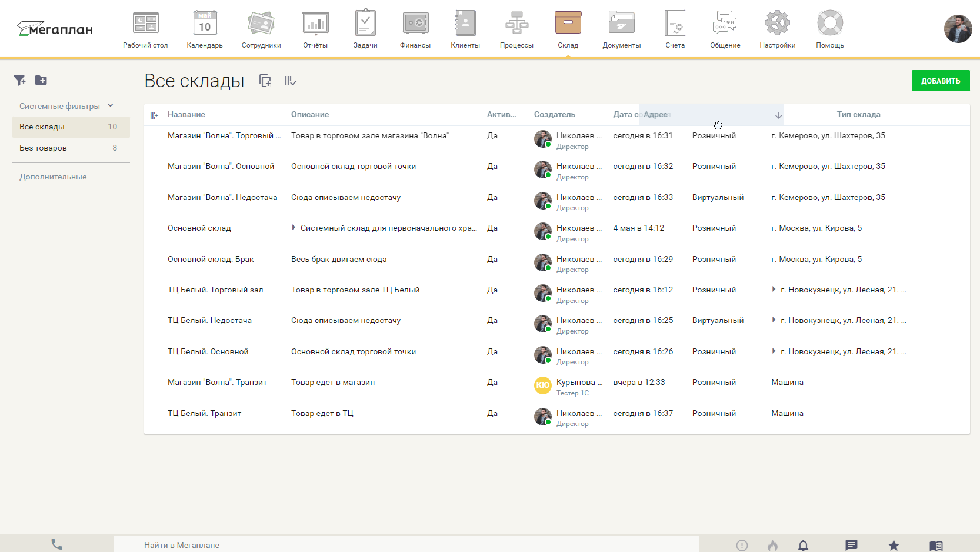This screenshot has width=980, height=552.
Task: Open notifications via the bell icon
Action: (x=802, y=545)
